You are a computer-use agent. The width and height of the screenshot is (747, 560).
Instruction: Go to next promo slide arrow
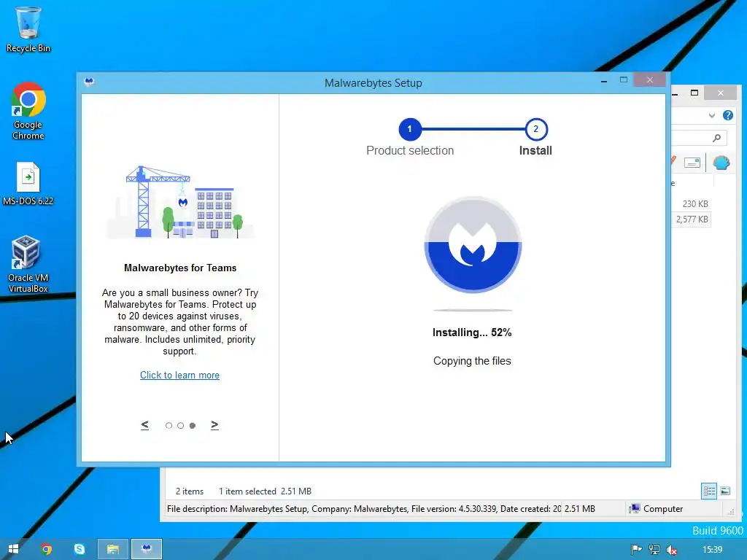pyautogui.click(x=214, y=425)
